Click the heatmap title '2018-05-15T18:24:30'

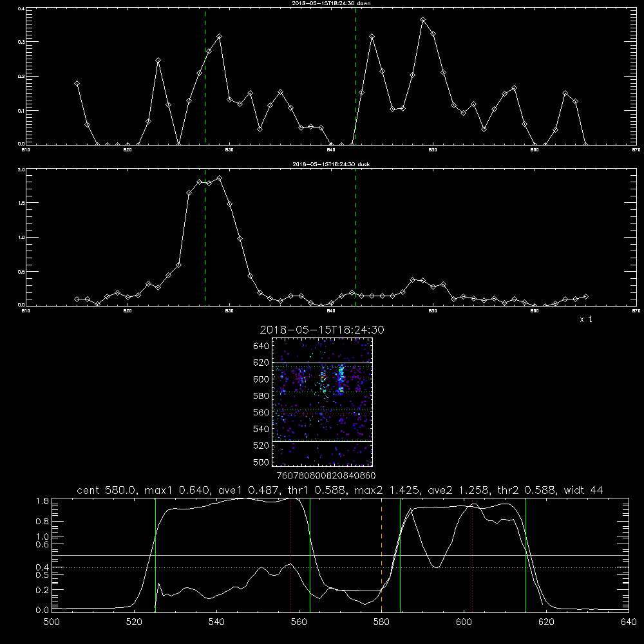point(322,330)
